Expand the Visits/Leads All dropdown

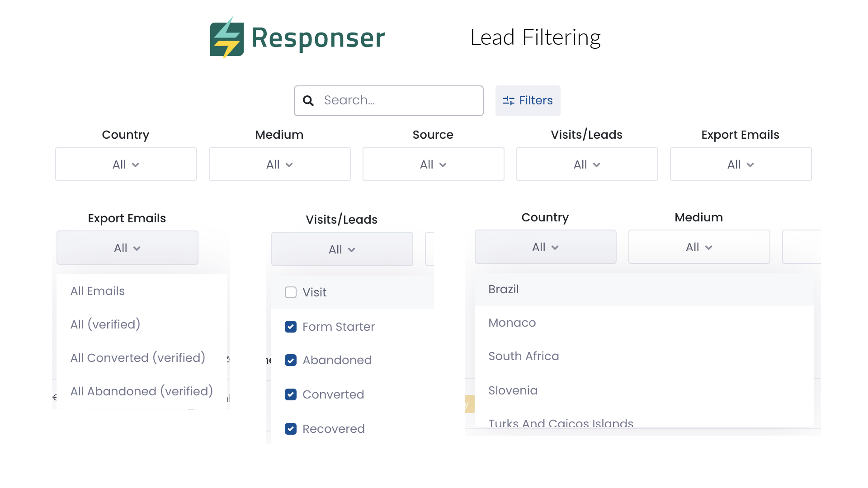click(x=342, y=249)
